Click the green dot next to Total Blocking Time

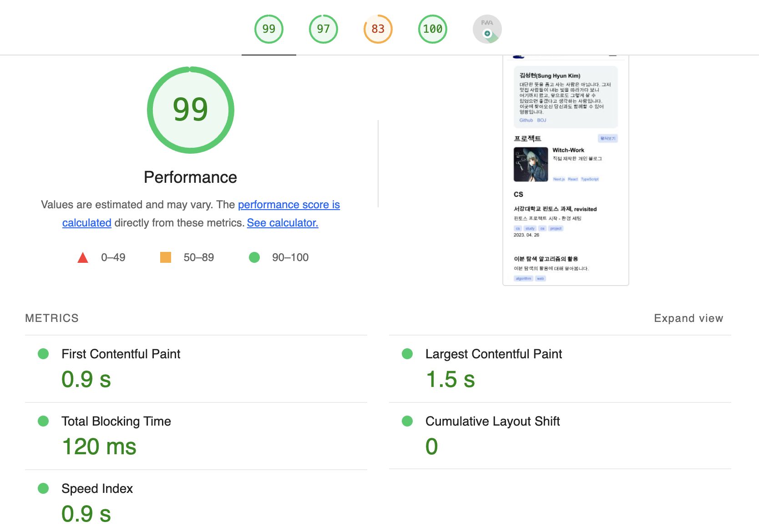point(43,421)
